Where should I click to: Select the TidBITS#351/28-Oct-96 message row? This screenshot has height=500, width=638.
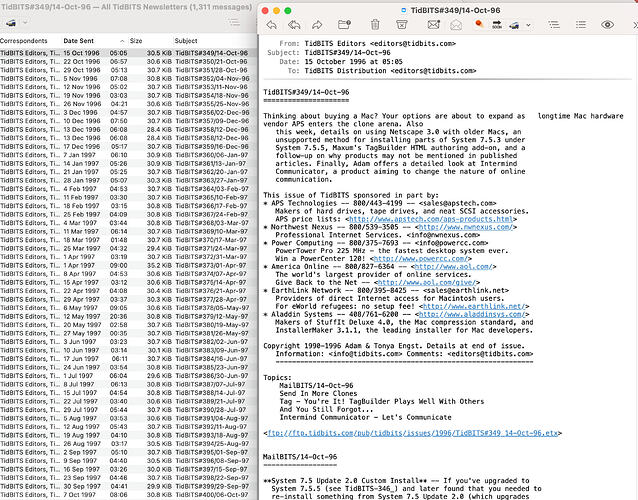[x=129, y=70]
